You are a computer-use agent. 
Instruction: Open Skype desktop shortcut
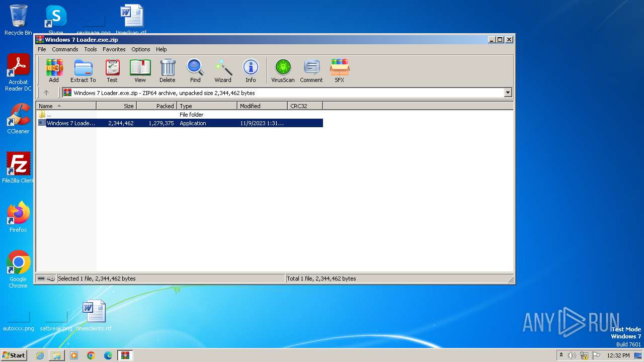[x=56, y=20]
